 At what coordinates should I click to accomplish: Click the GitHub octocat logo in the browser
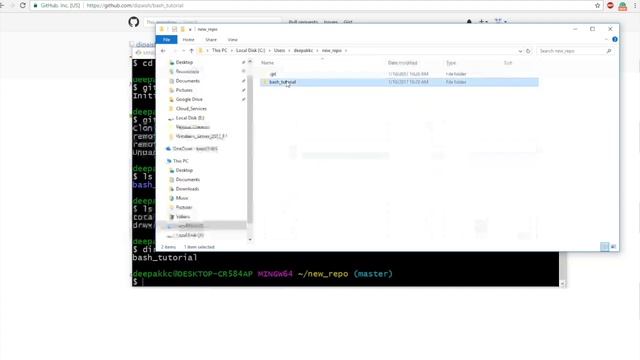coord(133,22)
